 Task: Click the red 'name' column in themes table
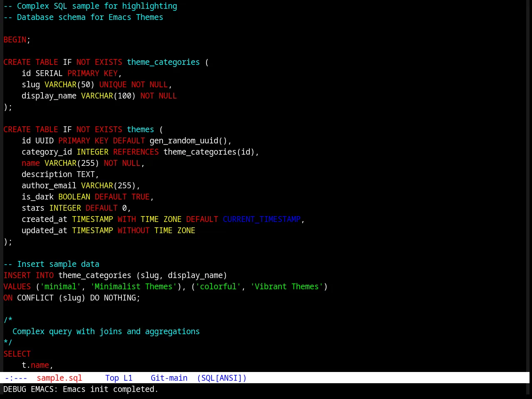(x=31, y=163)
